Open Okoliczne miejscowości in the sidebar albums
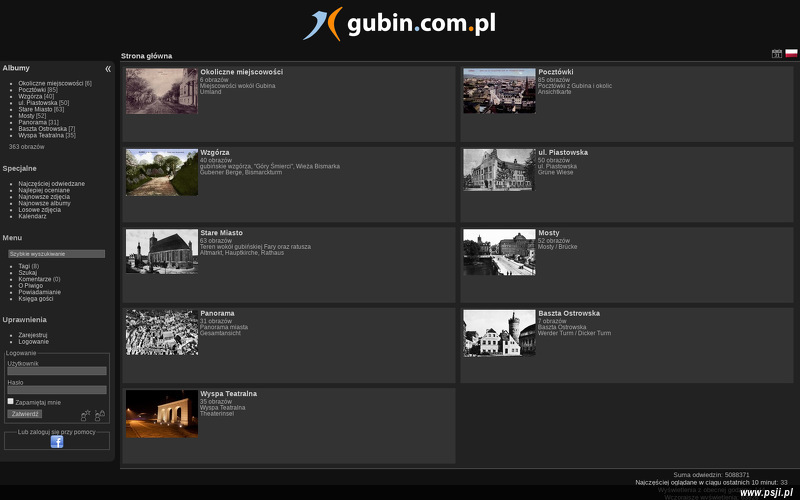Screen dimensions: 800x500 point(51,83)
